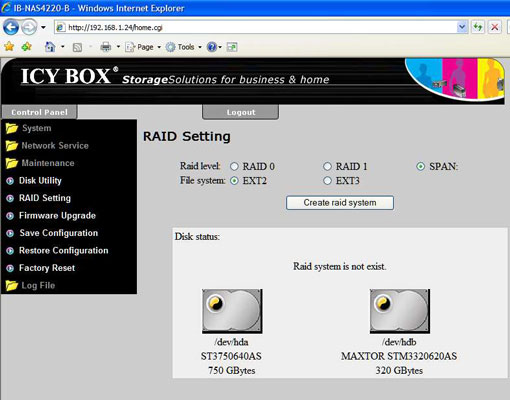Choose the EXT3 file system option
510x400 pixels.
pyautogui.click(x=328, y=181)
